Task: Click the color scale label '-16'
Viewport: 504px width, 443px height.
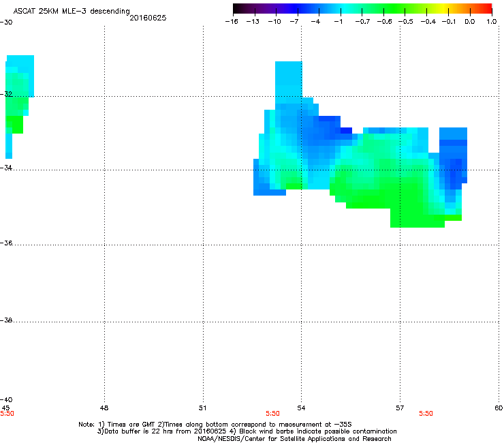Action: tap(232, 22)
